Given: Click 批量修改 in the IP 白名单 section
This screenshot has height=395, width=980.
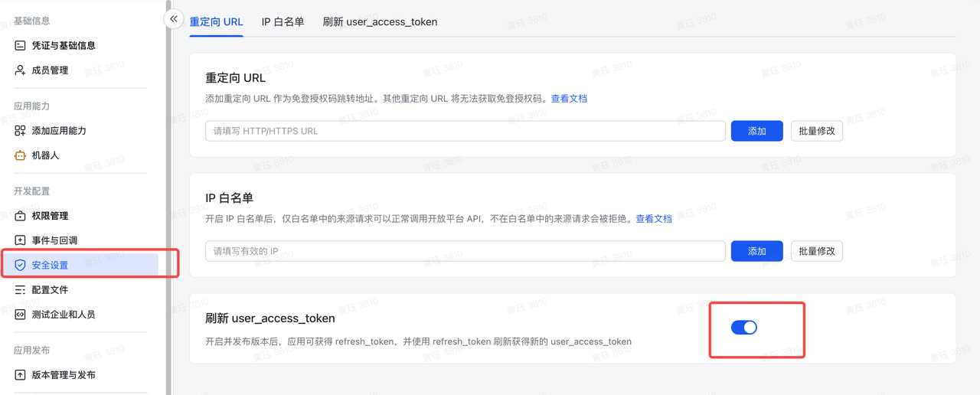Looking at the screenshot, I should 816,251.
